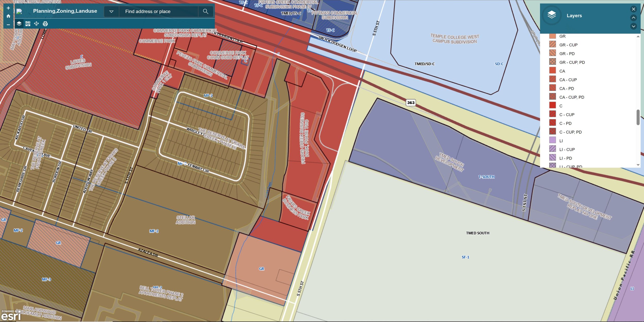Click the SW H K DODGEN LOOP label
The width and height of the screenshot is (644, 322).
[x=337, y=44]
